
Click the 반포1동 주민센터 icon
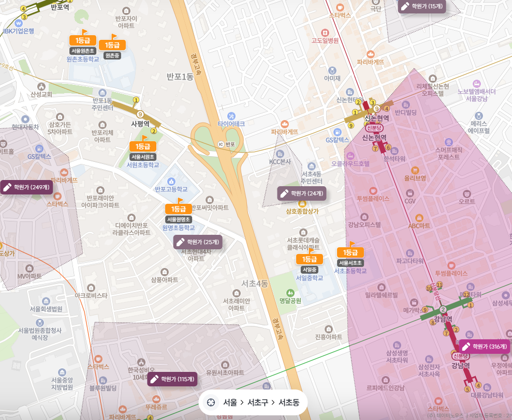coord(102,93)
